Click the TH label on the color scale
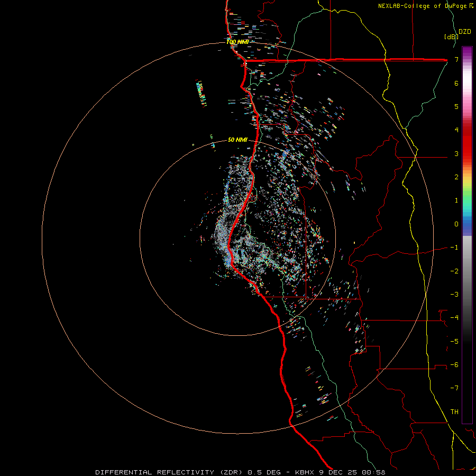Screen dimensions: 476x476 454,411
